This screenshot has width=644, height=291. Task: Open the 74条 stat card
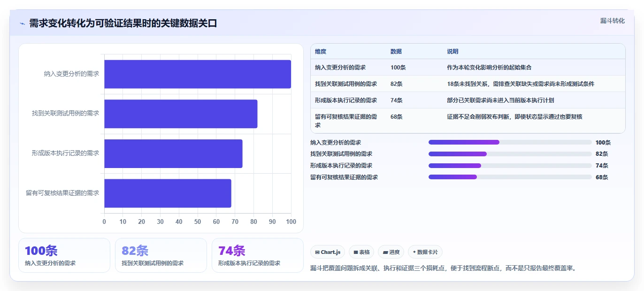pos(258,255)
